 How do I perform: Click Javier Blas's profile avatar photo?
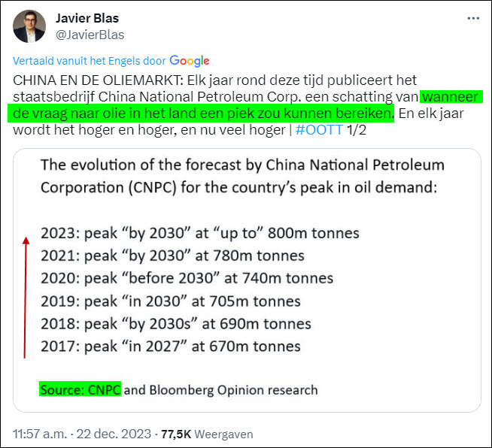coord(29,26)
